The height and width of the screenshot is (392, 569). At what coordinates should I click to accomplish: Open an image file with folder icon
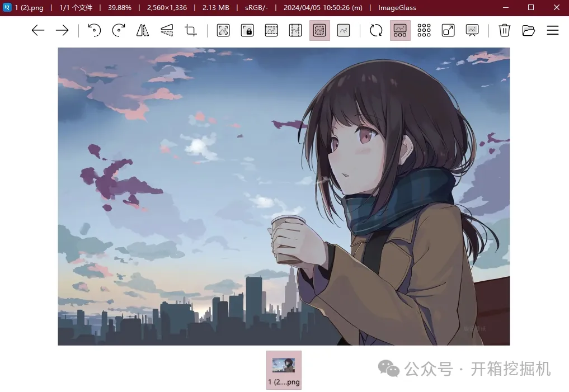click(529, 31)
